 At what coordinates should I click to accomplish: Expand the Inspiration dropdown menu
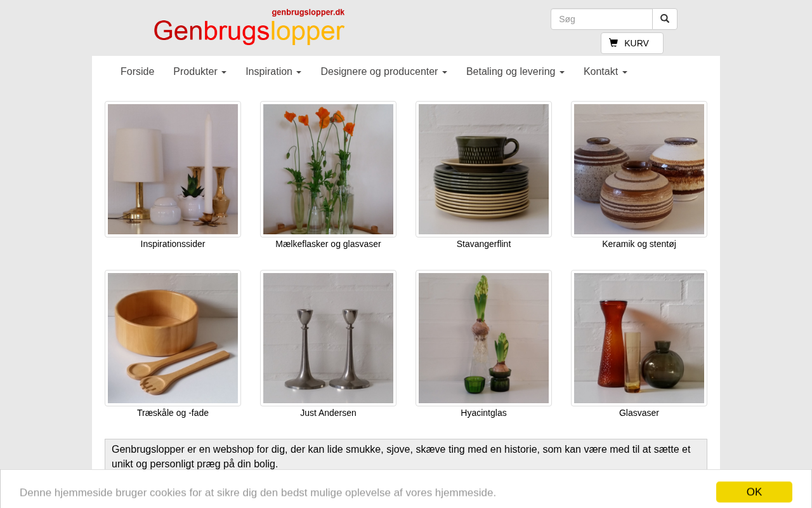273,72
